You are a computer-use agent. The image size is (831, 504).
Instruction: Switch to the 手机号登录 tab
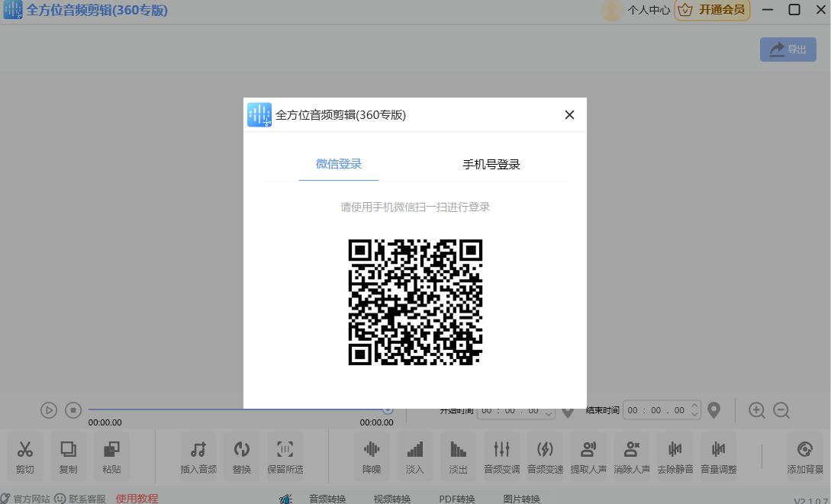click(493, 165)
